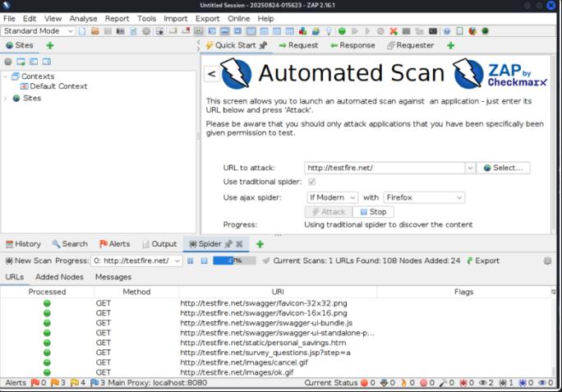The height and width of the screenshot is (392, 562).
Task: Open spider options gear icon
Action: pyautogui.click(x=548, y=261)
